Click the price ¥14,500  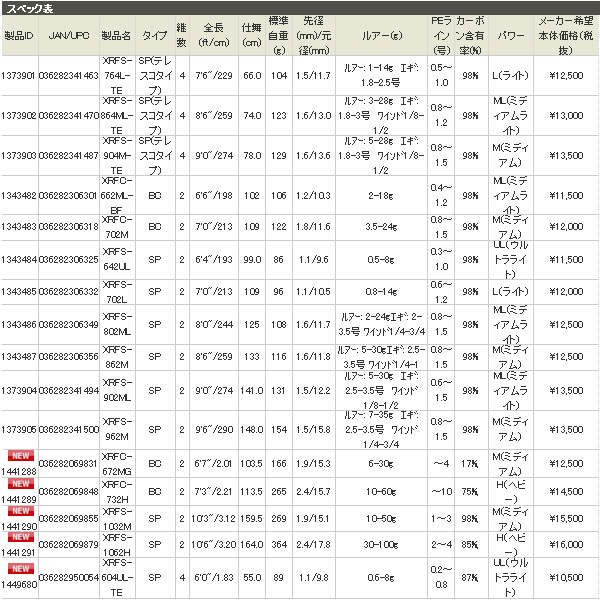tap(566, 492)
